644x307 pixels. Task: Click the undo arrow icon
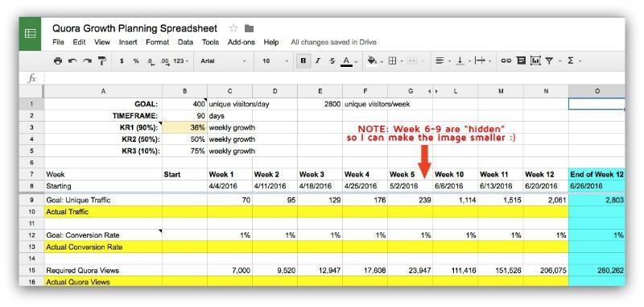[72, 60]
